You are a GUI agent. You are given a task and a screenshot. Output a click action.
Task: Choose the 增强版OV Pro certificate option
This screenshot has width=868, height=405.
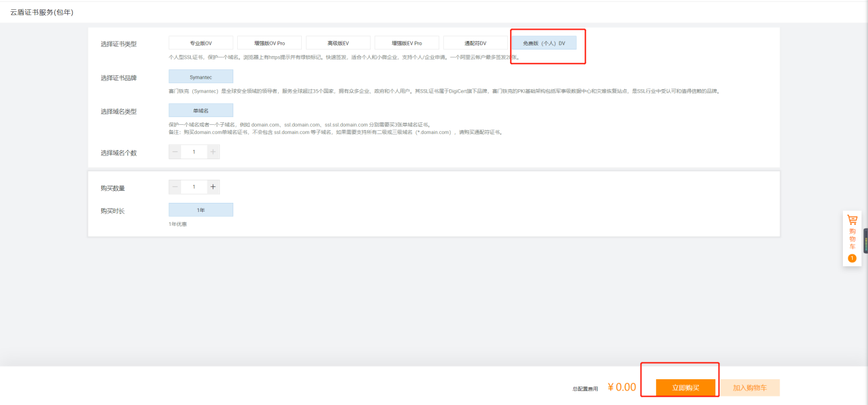pos(270,43)
